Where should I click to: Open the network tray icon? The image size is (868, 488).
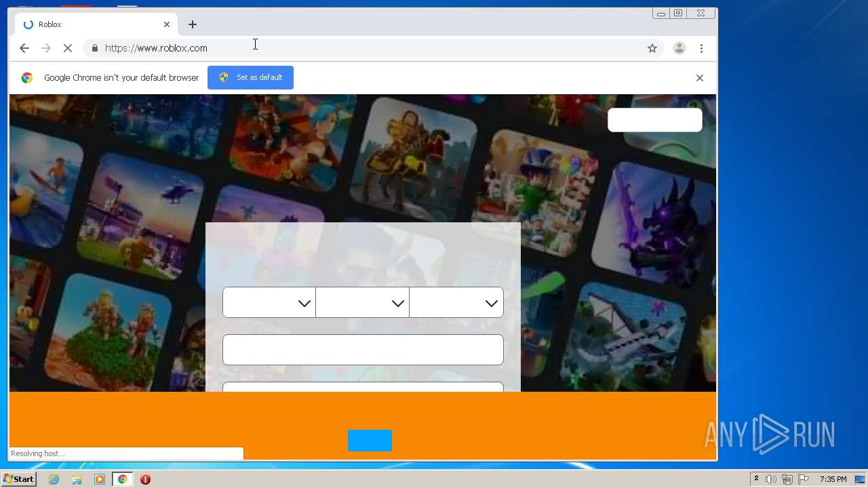[787, 479]
